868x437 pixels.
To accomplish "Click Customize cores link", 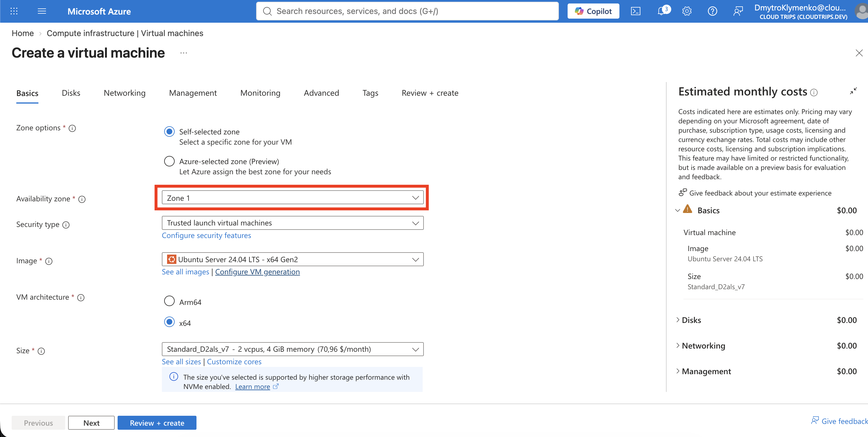I will coord(234,362).
